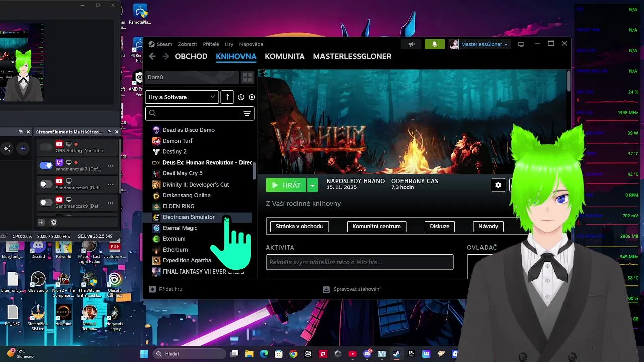
Task: Open Steam announcements megaphone icon
Action: [411, 44]
